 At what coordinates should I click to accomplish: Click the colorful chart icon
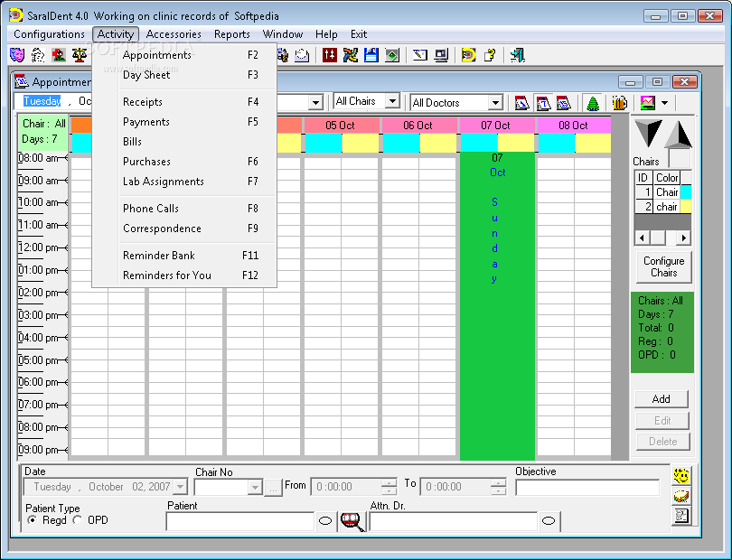647,103
